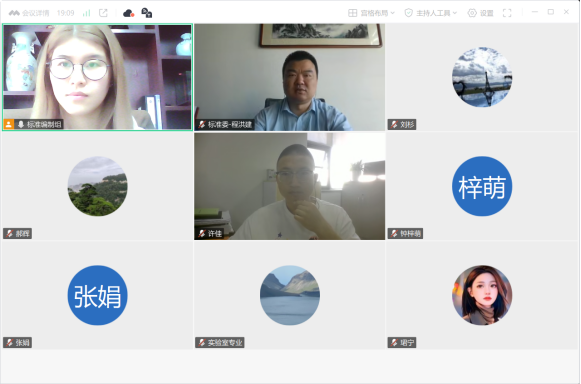Open the cloud recording indicator icon

pos(128,13)
